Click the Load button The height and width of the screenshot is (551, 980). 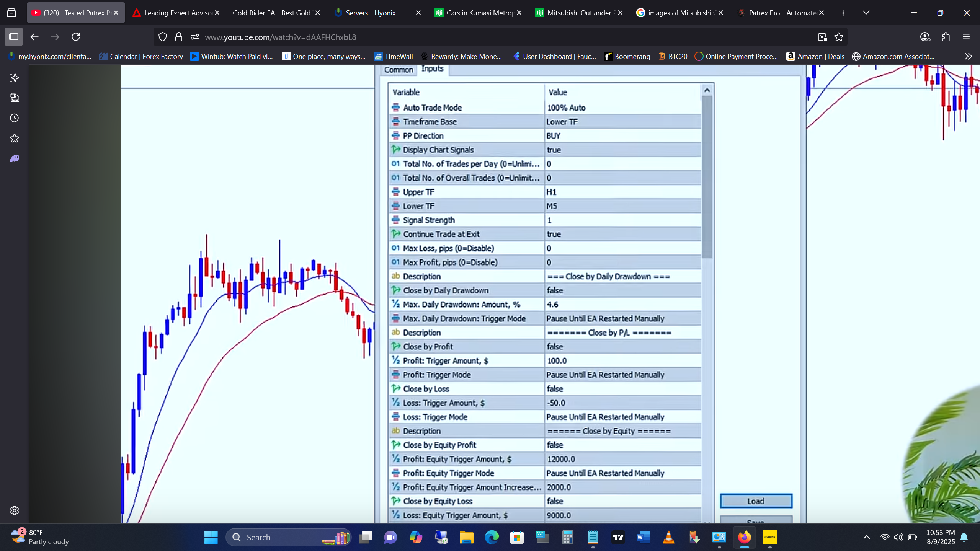click(x=756, y=501)
